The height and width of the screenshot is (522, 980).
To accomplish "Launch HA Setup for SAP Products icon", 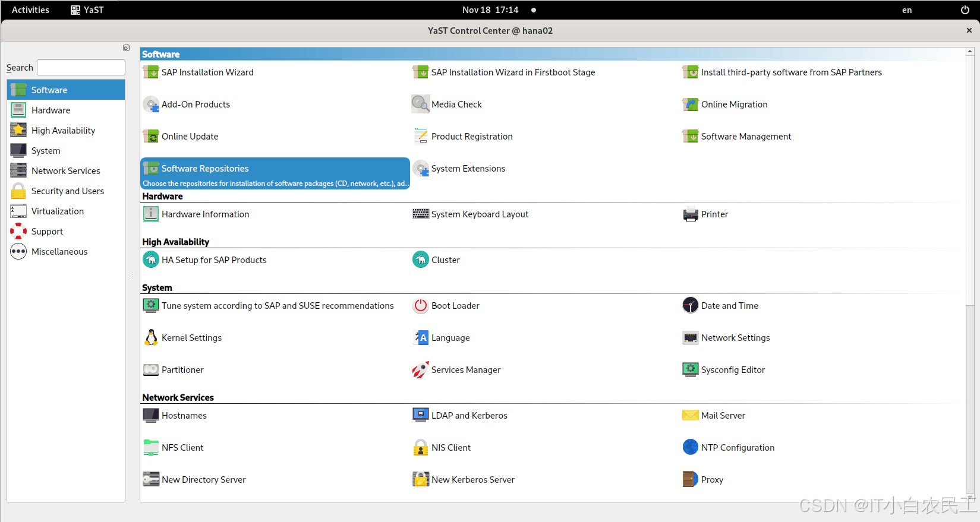I will [151, 260].
